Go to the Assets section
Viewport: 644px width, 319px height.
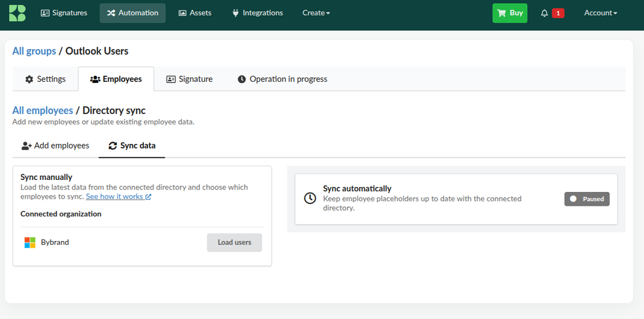(x=195, y=13)
